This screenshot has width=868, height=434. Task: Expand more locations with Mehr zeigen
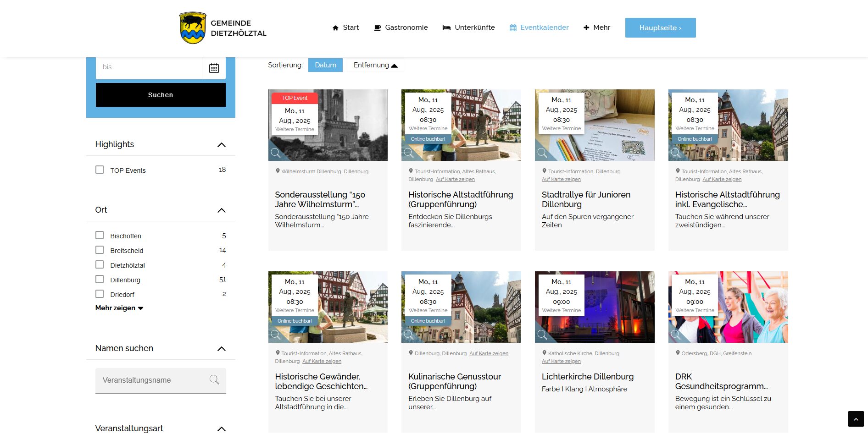click(119, 308)
